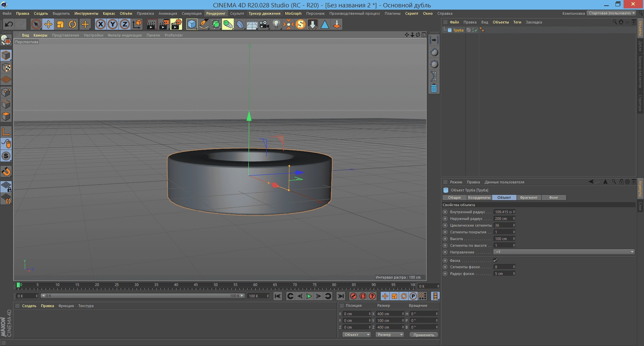The image size is (644, 346).
Task: Open the Объект coordinate dropdown
Action: tap(356, 335)
